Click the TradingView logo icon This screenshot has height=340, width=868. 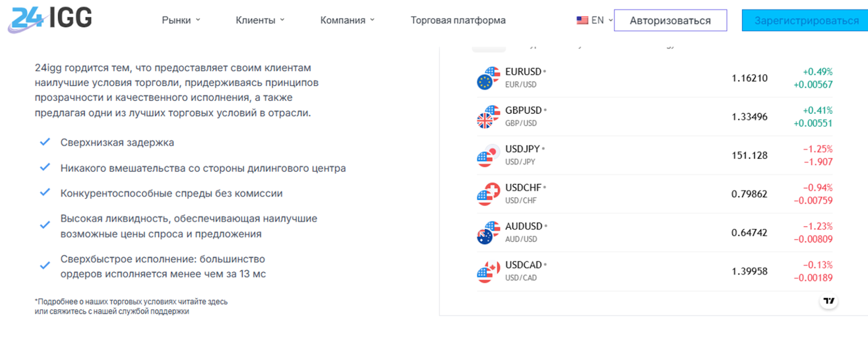click(828, 301)
